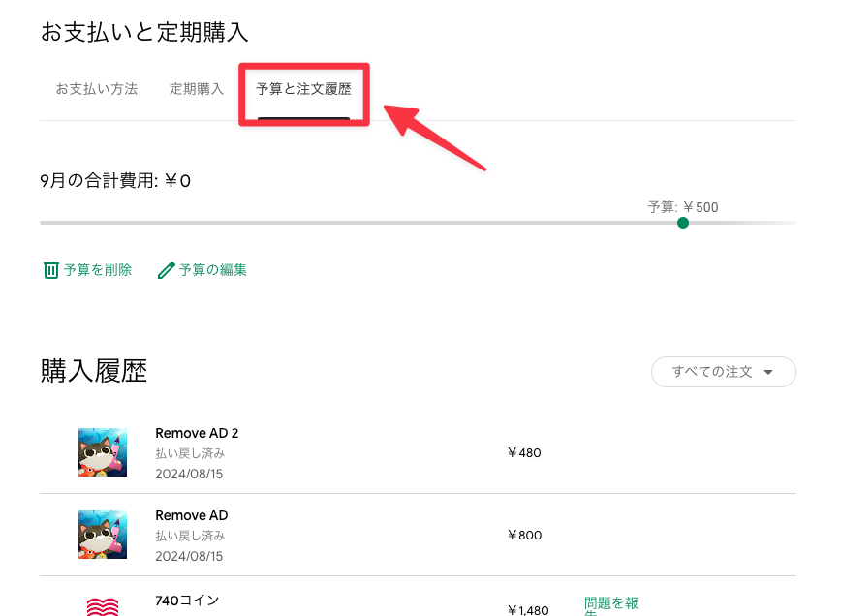Click the 予算を削除 link text
The image size is (841, 616).
[98, 269]
